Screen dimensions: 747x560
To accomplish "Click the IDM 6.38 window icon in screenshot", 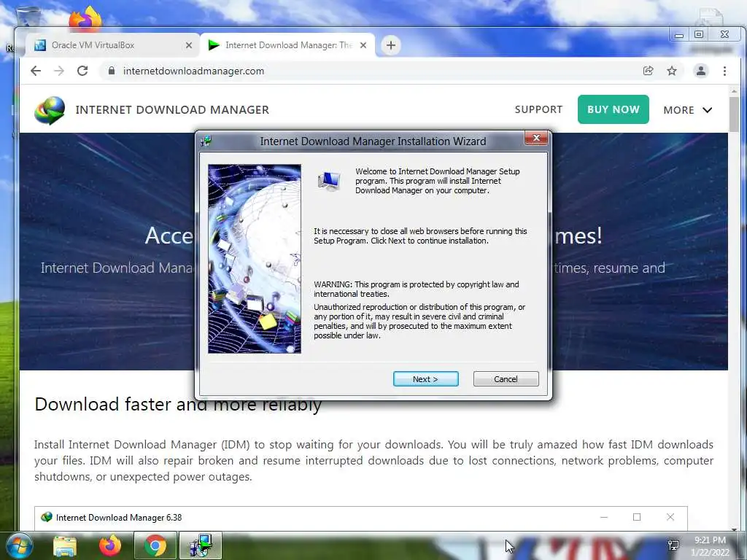I will click(x=46, y=517).
